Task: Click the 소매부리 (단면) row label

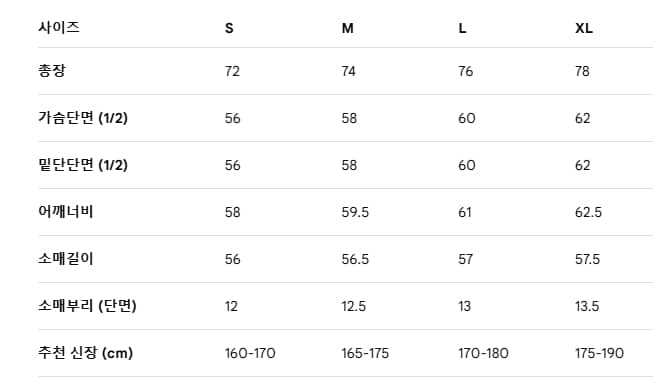Action: click(87, 306)
